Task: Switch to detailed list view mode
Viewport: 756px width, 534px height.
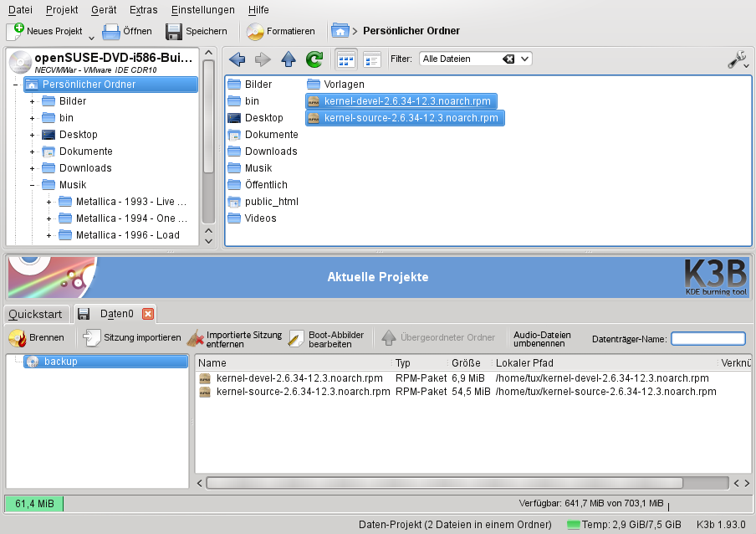Action: coord(371,59)
